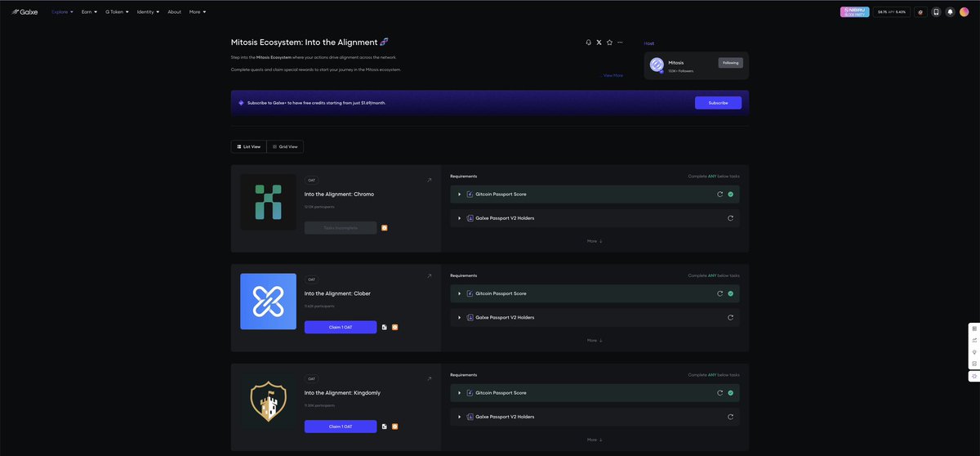Click the icon beside the APY badge
The height and width of the screenshot is (456, 980).
click(x=920, y=12)
